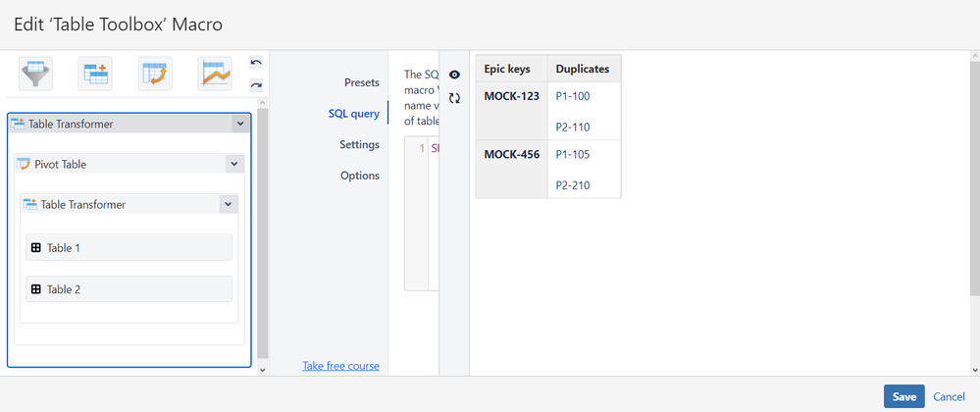Select the Table 1 grid icon
Image resolution: width=980 pixels, height=412 pixels.
coord(35,247)
